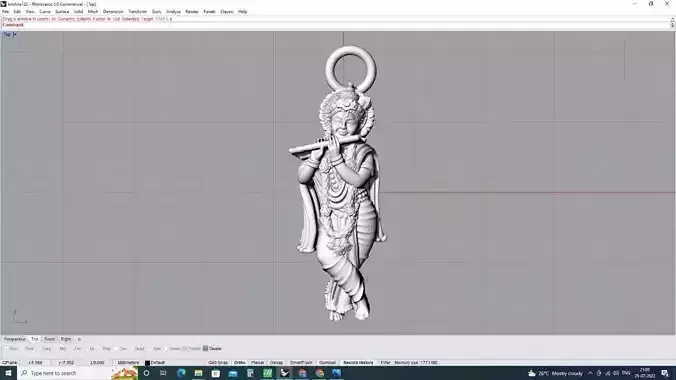
Task: Open the Curve menu
Action: click(45, 12)
